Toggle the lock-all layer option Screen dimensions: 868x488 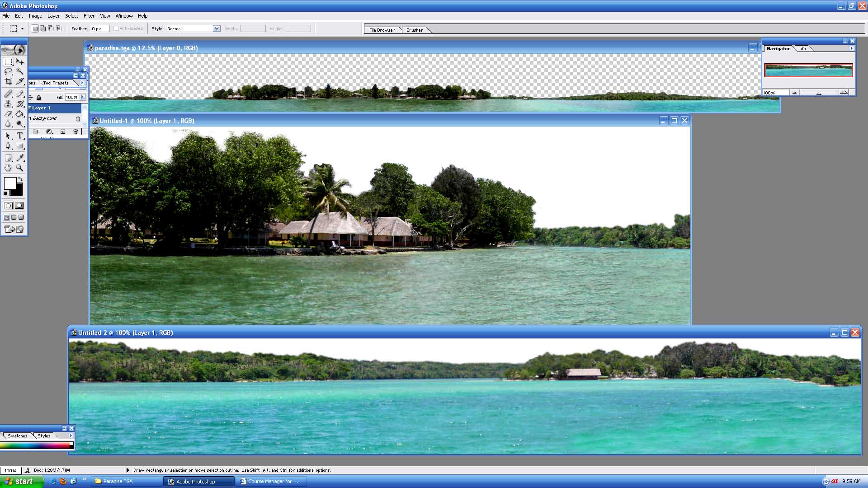tap(39, 98)
